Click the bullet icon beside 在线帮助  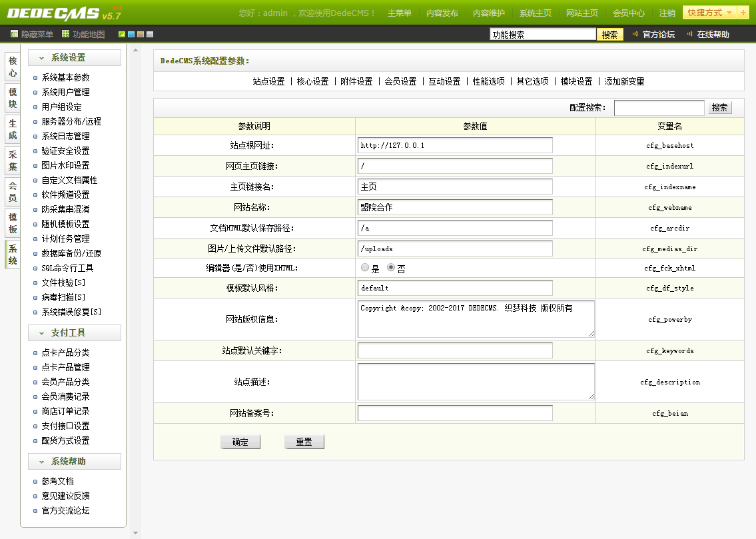coord(690,34)
